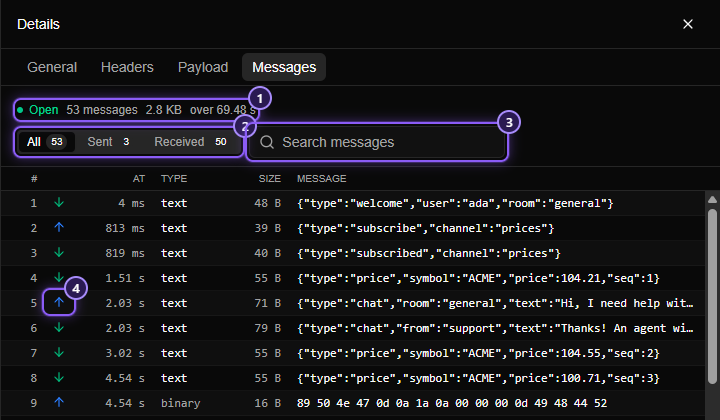Select the subscribed channel prices message
Image resolution: width=720 pixels, height=420 pixels.
[353, 253]
